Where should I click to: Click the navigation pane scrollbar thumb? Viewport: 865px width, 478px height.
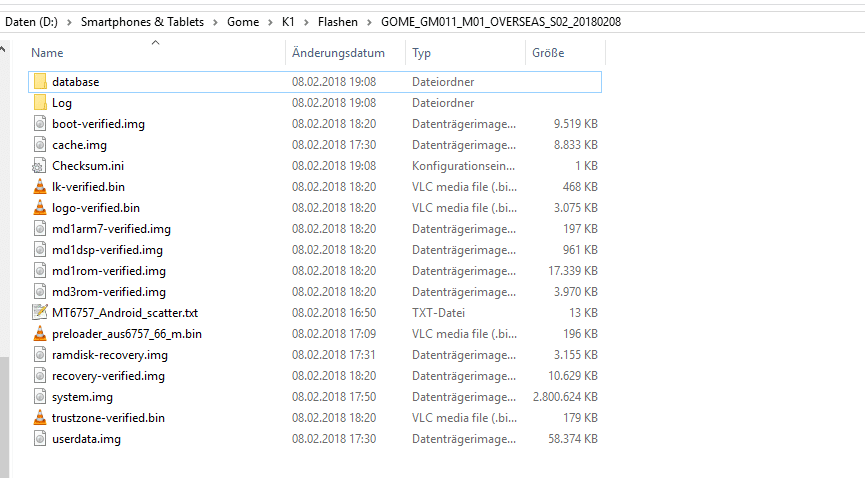4,417
